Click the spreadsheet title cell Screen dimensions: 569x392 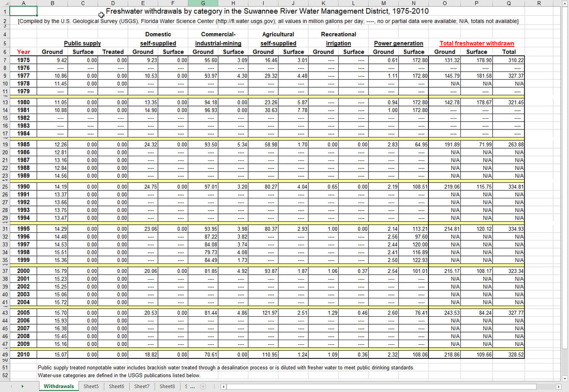pos(264,11)
